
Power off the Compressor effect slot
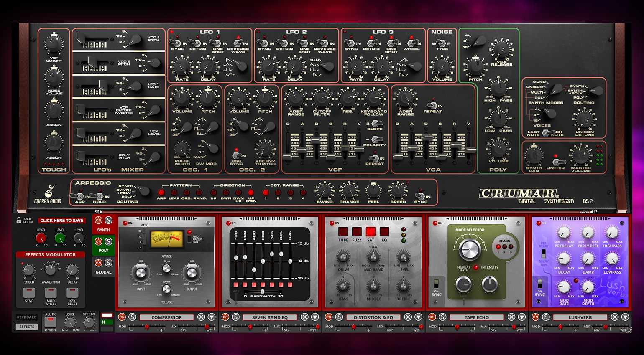point(122,317)
